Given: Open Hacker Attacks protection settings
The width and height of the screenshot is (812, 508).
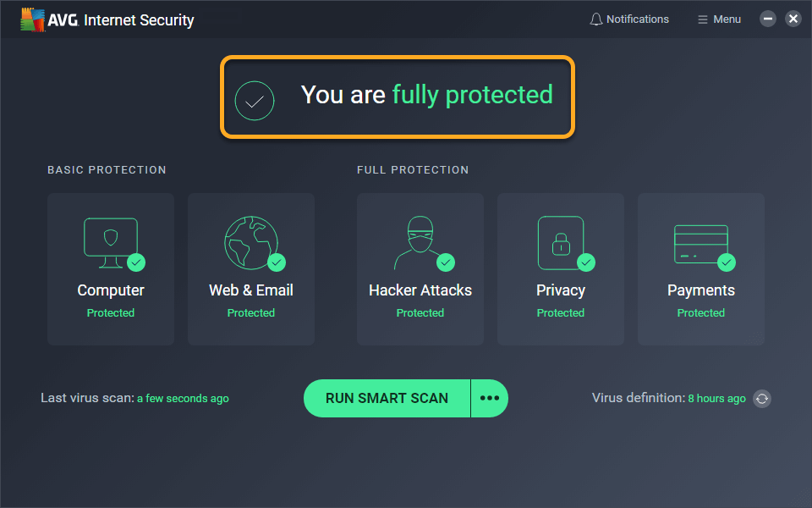Looking at the screenshot, I should [x=420, y=269].
